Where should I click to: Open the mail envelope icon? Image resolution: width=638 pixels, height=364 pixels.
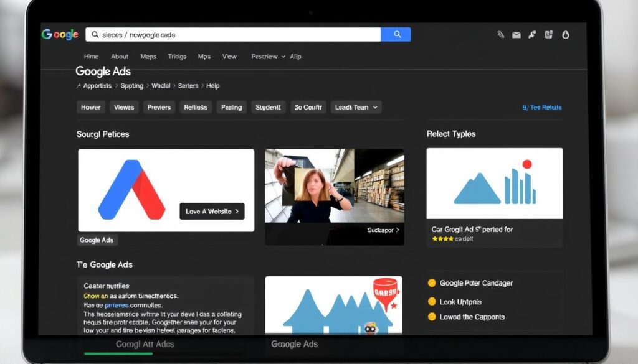[x=517, y=35]
